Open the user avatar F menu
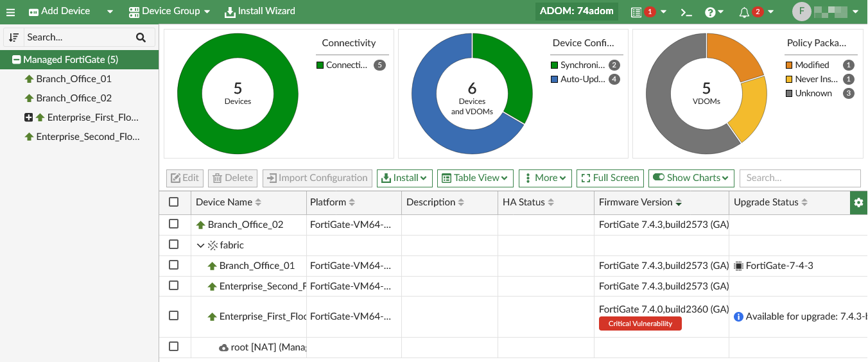868x362 pixels. 801,12
